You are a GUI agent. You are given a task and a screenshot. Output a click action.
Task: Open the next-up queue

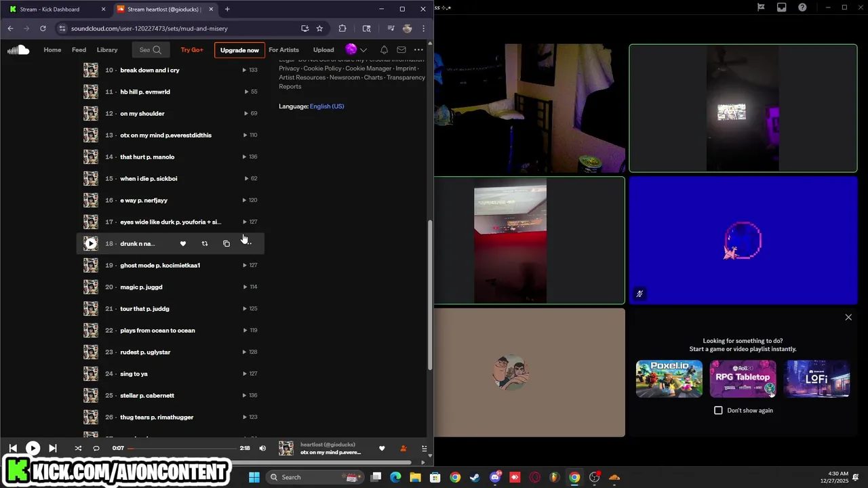[424, 448]
